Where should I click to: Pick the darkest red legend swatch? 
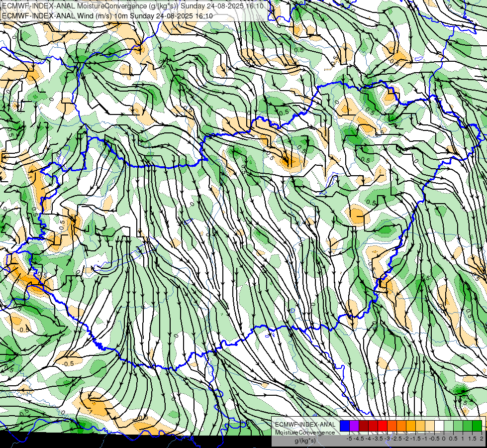click(x=364, y=426)
